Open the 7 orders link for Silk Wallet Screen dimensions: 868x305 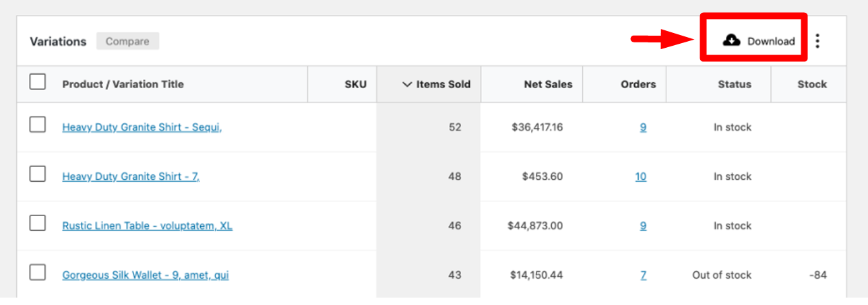pyautogui.click(x=644, y=275)
